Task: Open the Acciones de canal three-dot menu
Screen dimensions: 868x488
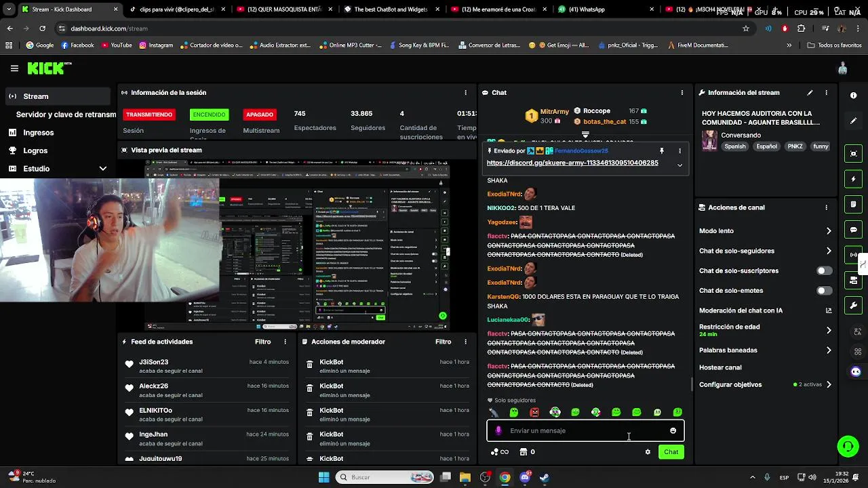Action: click(826, 207)
